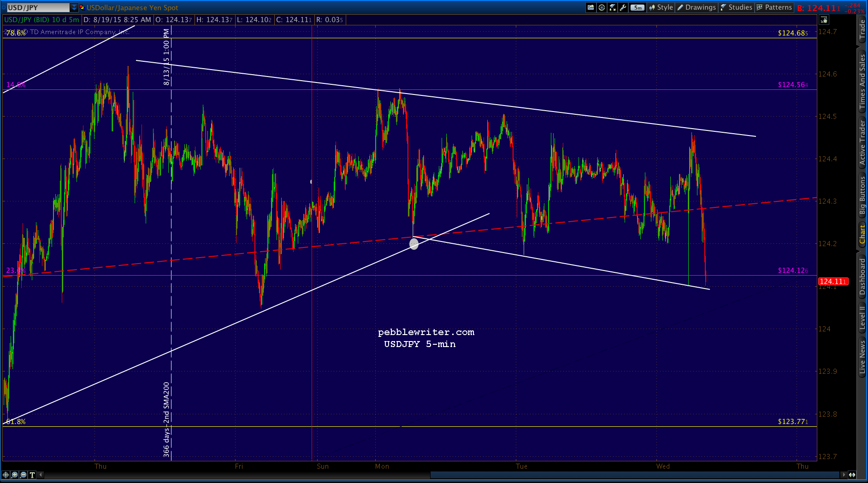Click the 14.6% fibonacci label
Image resolution: width=868 pixels, height=483 pixels.
click(x=16, y=85)
